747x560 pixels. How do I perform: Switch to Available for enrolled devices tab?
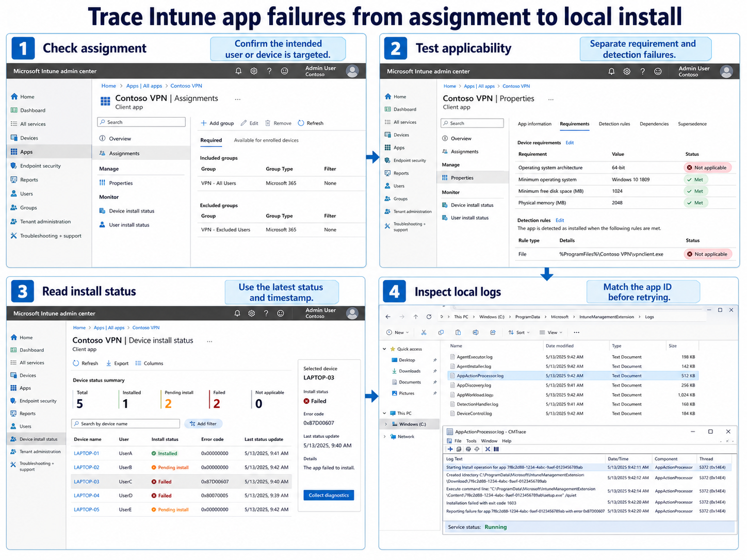click(266, 140)
